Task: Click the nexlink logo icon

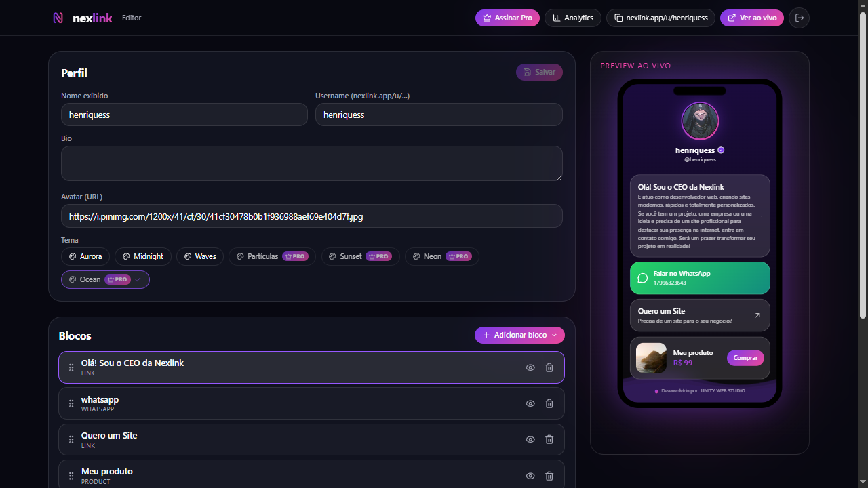Action: click(58, 18)
